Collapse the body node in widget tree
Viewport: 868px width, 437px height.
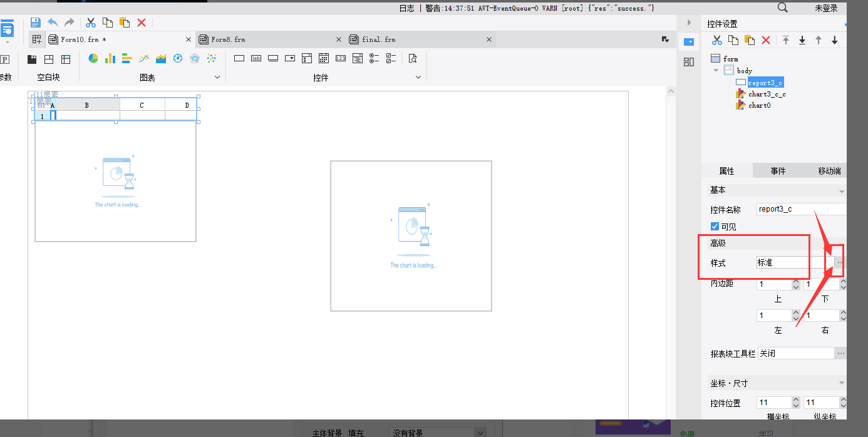point(716,71)
